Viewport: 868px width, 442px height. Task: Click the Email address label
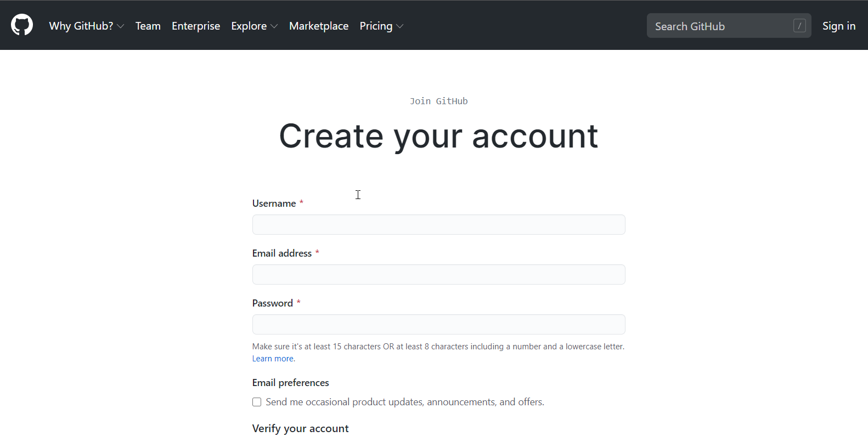coord(281,253)
